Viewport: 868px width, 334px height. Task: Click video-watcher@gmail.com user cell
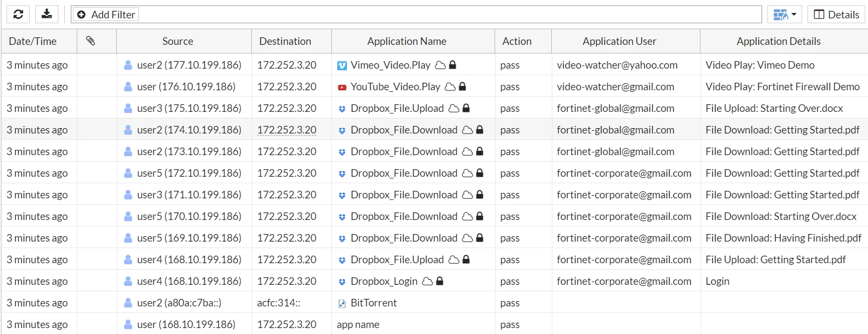point(616,86)
